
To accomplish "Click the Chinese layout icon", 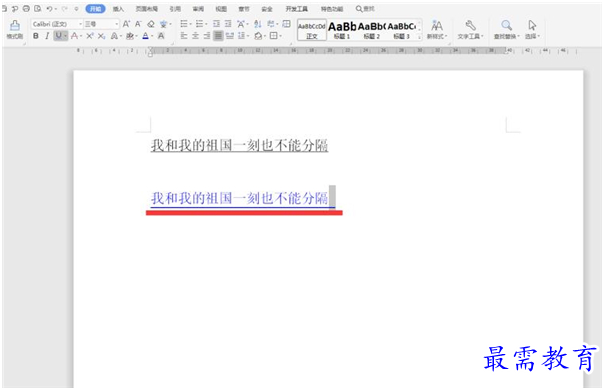I will click(x=241, y=24).
